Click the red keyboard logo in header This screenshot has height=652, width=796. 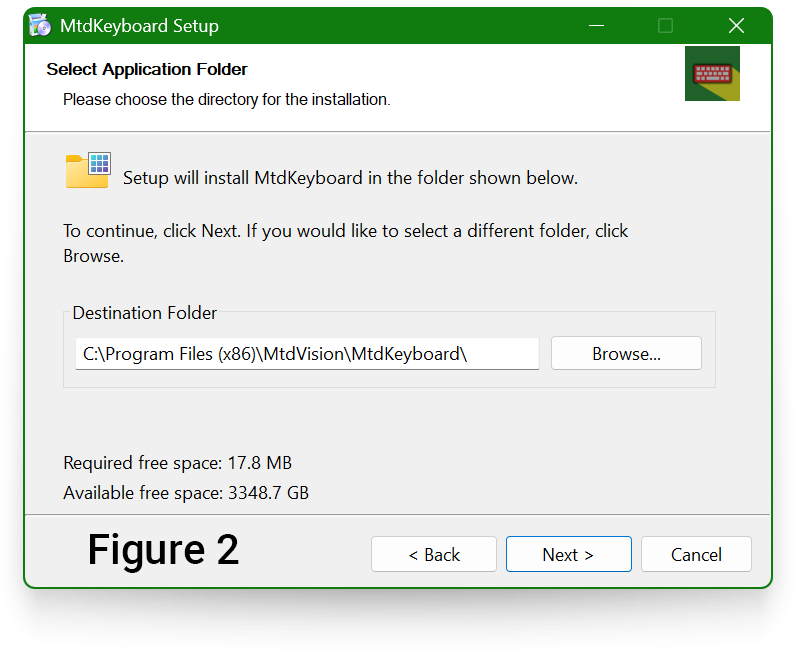(712, 74)
